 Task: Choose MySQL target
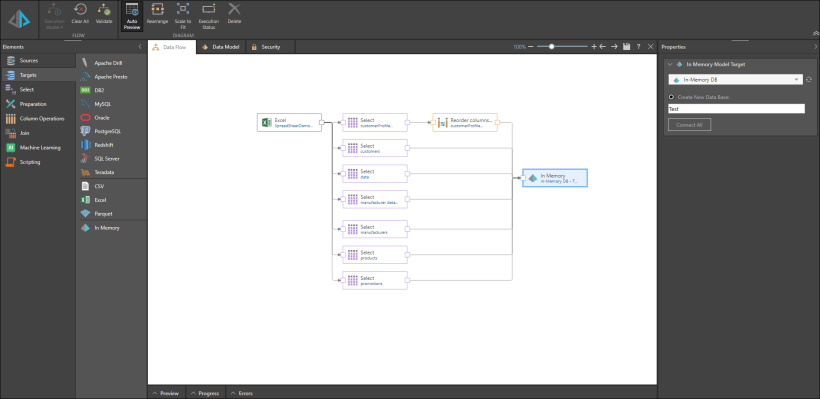(111, 104)
